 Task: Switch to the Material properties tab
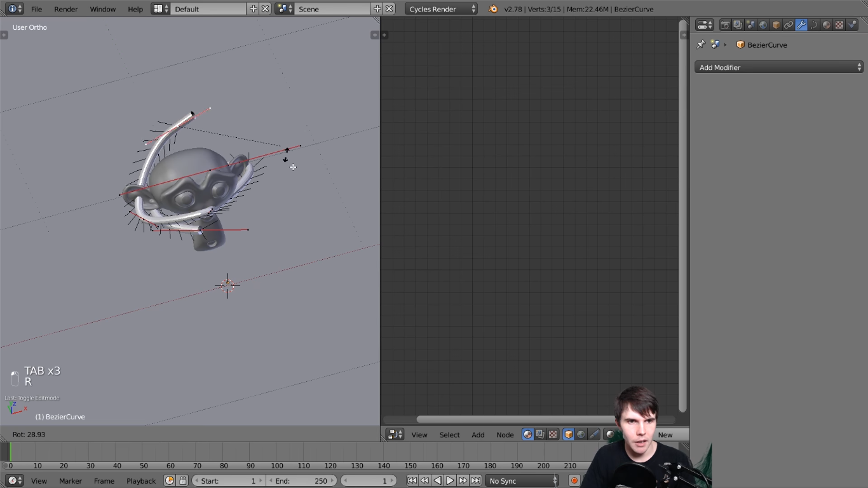(825, 24)
